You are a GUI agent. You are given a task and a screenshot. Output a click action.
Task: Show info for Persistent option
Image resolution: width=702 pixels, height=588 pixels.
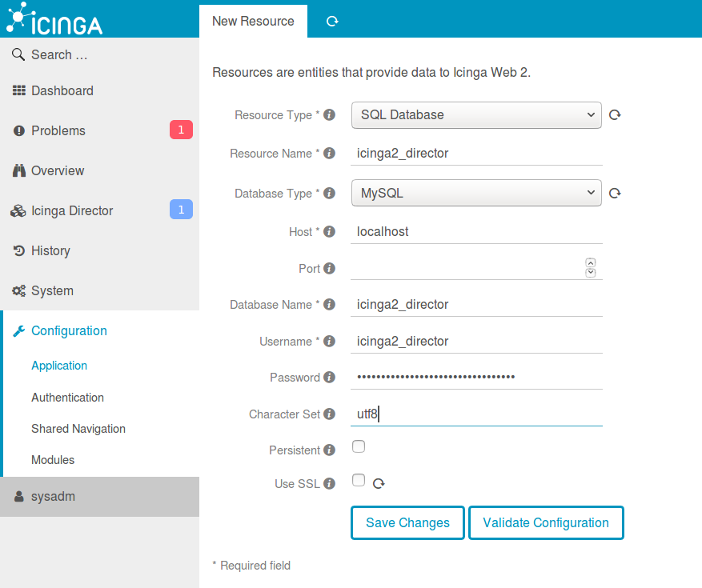coord(330,450)
